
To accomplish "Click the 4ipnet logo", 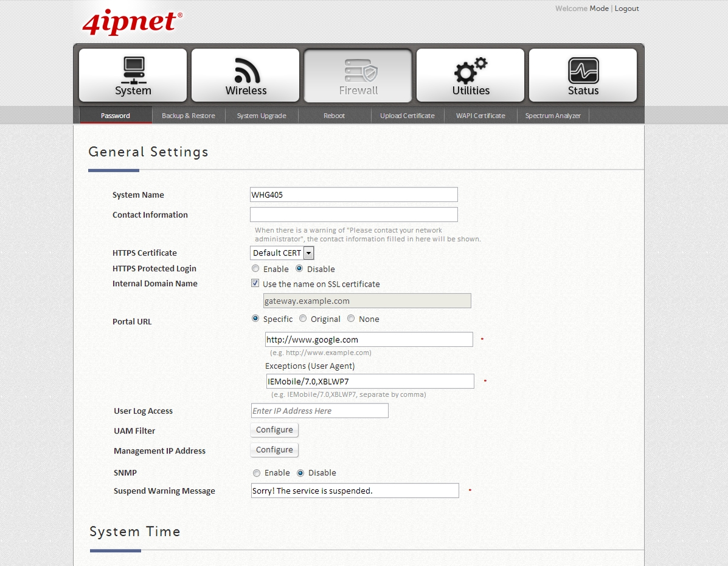I will pyautogui.click(x=132, y=23).
